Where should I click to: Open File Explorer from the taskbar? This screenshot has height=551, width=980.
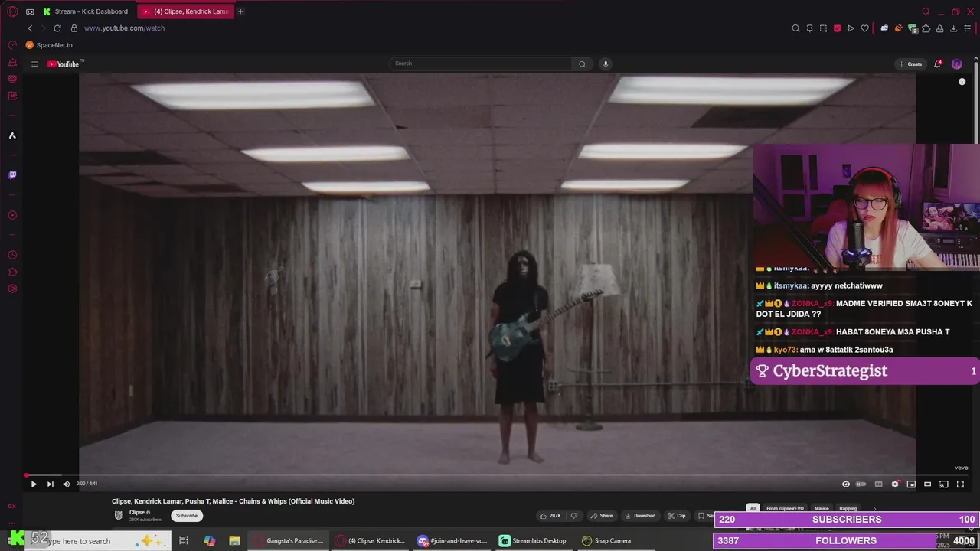[235, 541]
